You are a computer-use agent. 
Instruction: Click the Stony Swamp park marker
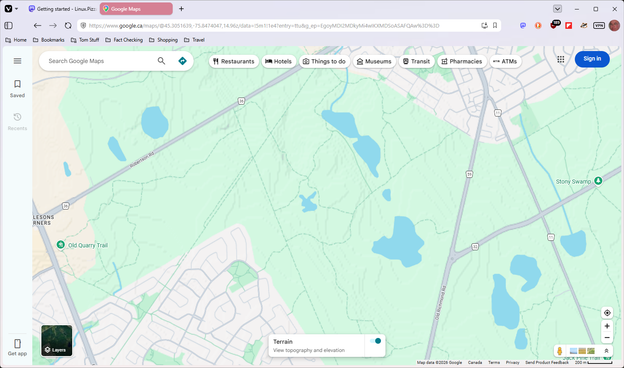[598, 181]
